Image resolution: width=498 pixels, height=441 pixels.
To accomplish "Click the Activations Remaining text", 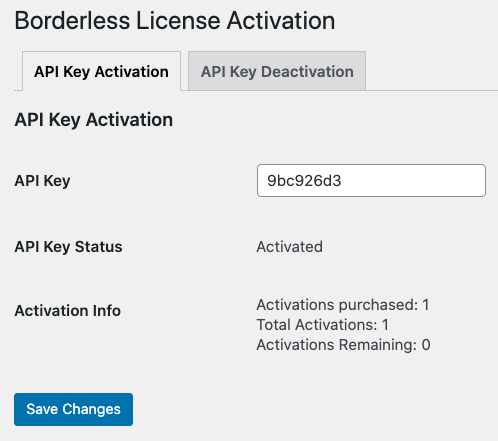I will click(x=336, y=345).
